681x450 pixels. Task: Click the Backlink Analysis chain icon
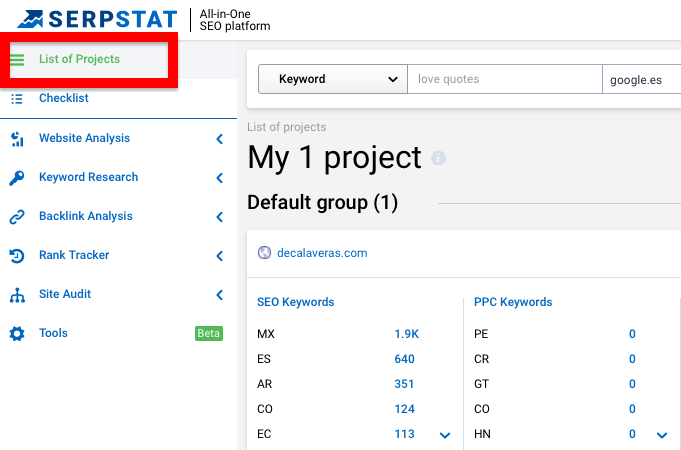coord(17,217)
